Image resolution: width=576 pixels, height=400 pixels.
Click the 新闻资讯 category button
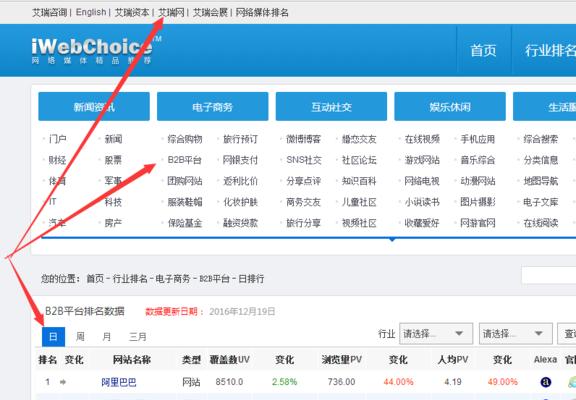(94, 107)
